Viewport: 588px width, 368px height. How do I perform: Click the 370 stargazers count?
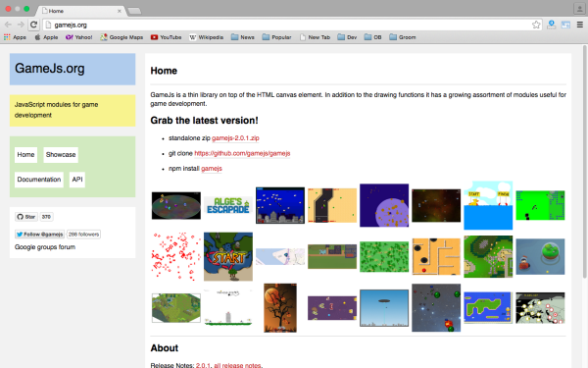46,217
